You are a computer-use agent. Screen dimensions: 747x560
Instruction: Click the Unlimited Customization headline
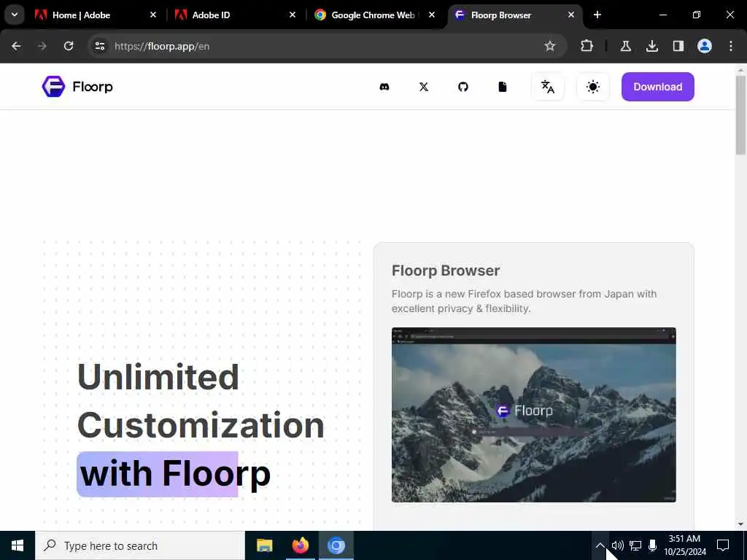pyautogui.click(x=201, y=401)
